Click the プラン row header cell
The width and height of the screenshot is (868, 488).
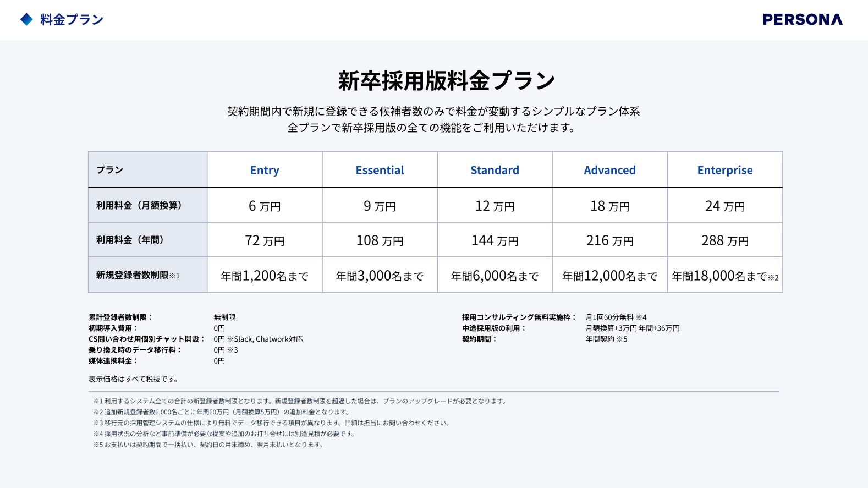[x=147, y=170]
